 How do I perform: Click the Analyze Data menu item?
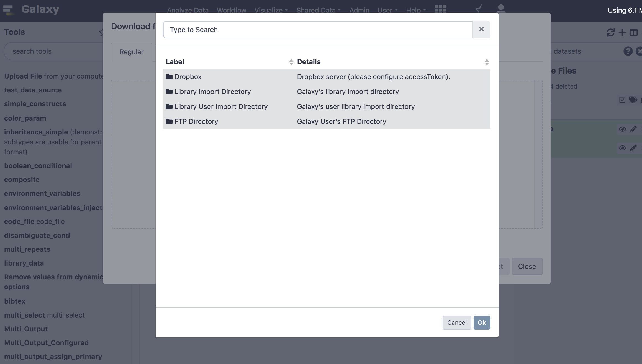point(188,9)
